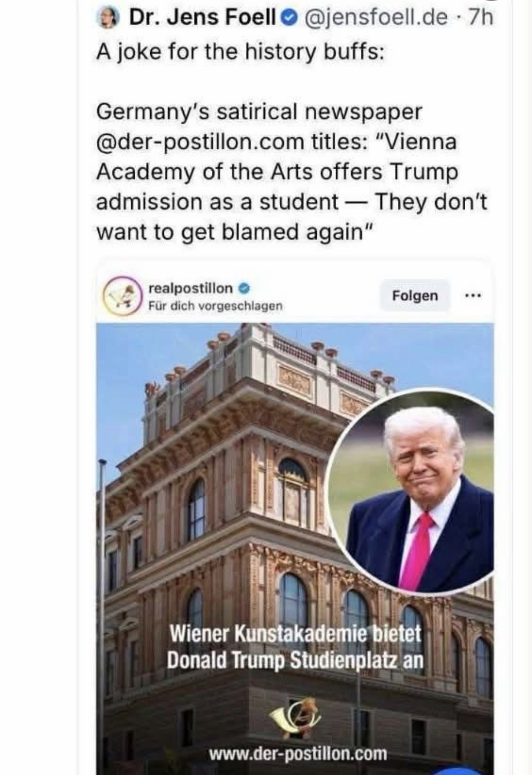Click the Für dich vorgeschlagen label
This screenshot has height=775, width=532.
point(215,306)
